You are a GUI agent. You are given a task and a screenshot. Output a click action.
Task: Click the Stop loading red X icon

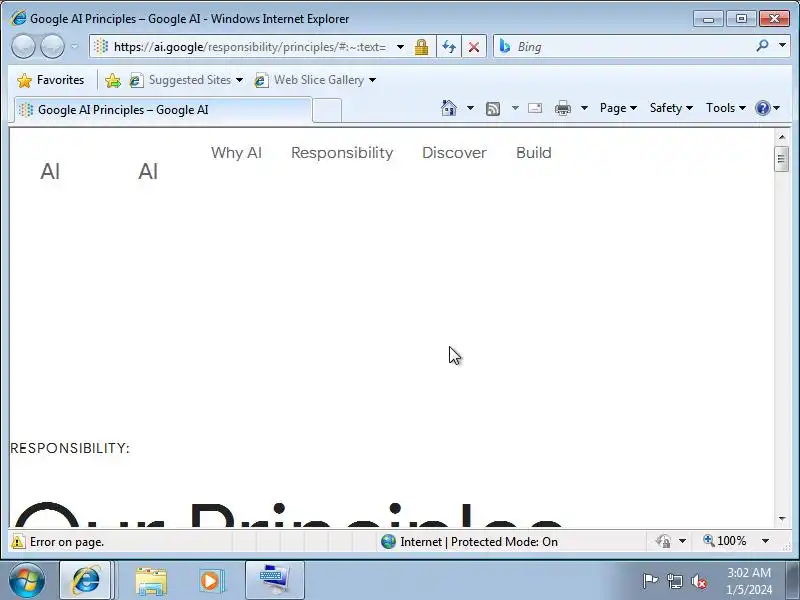pyautogui.click(x=474, y=47)
